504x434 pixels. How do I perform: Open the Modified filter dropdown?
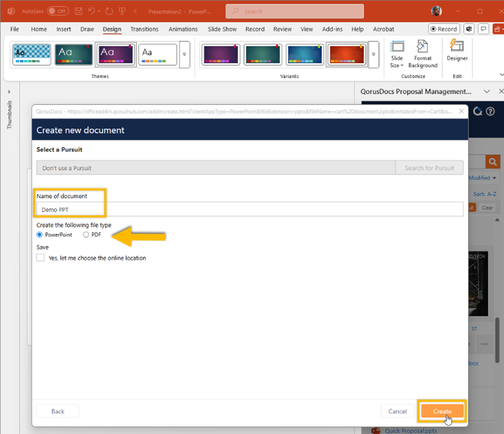click(x=482, y=178)
